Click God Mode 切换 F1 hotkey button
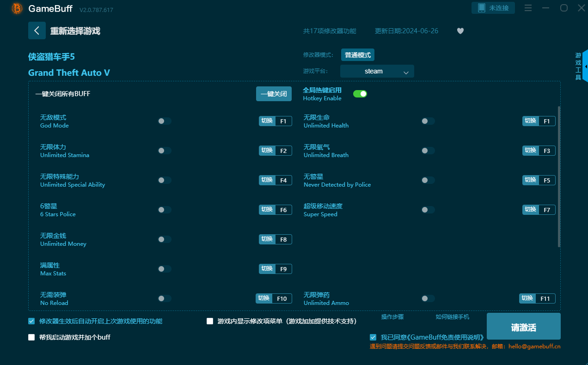The width and height of the screenshot is (588, 365). [276, 121]
